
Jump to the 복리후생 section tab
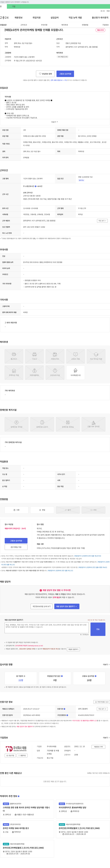pyautogui.click(x=64, y=25)
